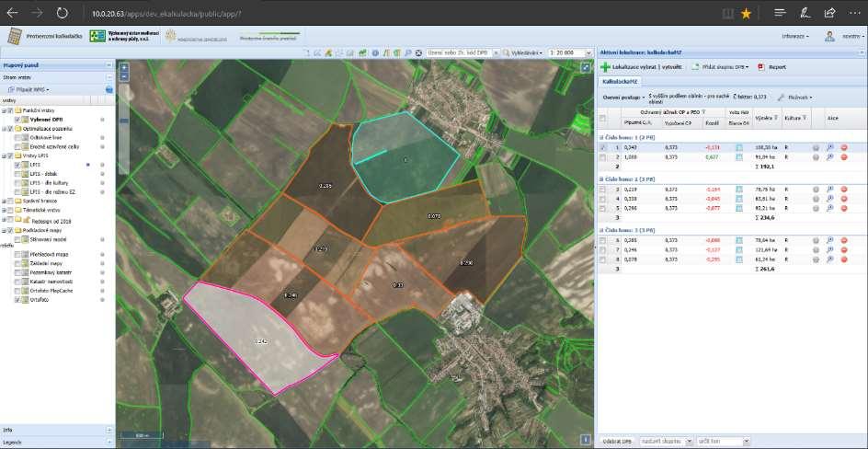Expand the Legenda panel
The image size is (868, 449).
(109, 442)
